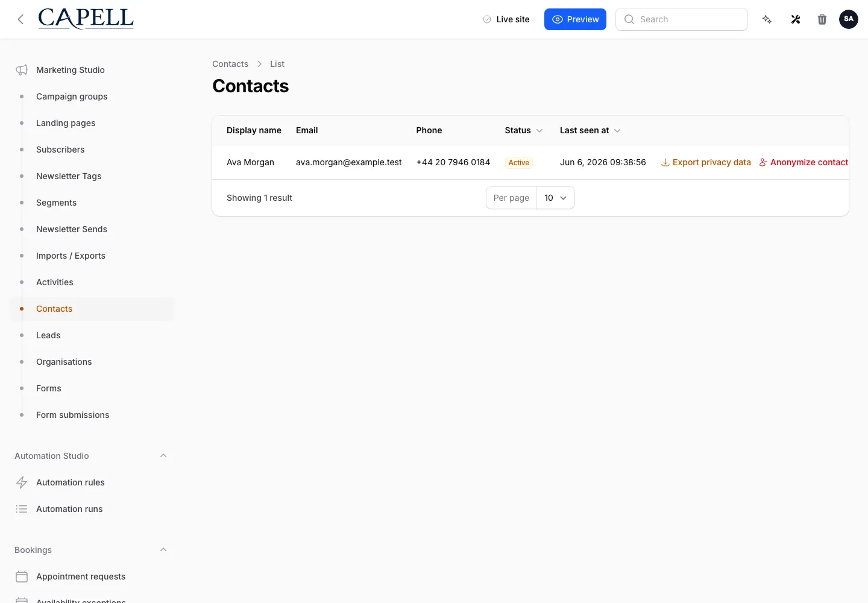Click the Phone column header
Screen dimensions: 868x603
429,130
